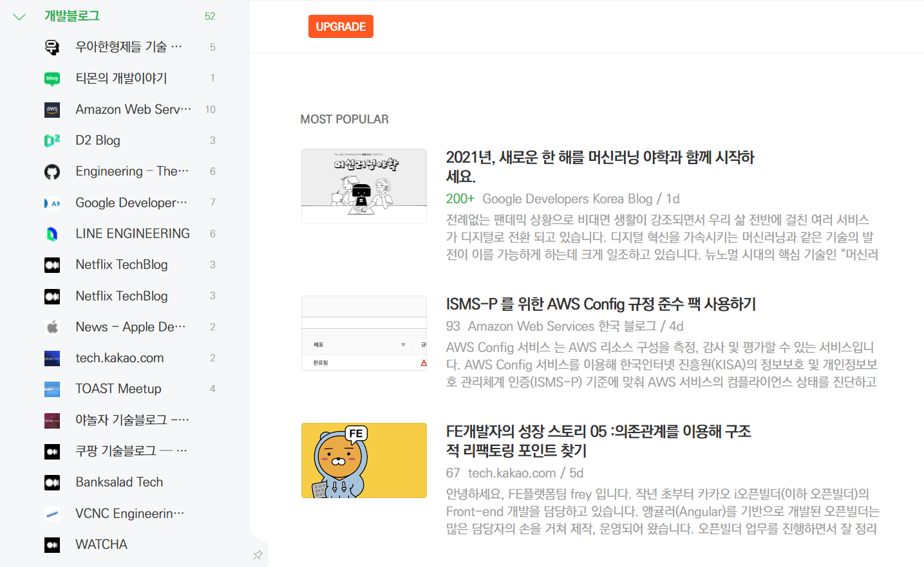Click the Google Developer… feed icon
This screenshot has height=567, width=924.
click(52, 203)
